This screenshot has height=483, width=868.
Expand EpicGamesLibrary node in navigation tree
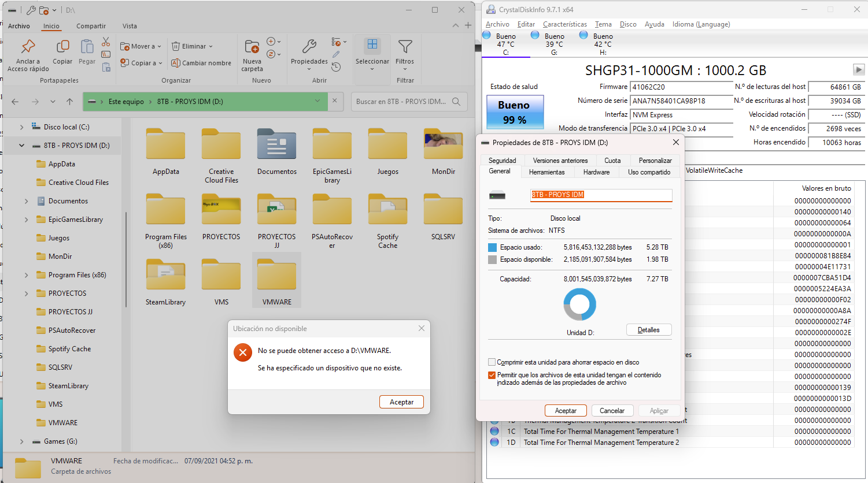point(26,220)
